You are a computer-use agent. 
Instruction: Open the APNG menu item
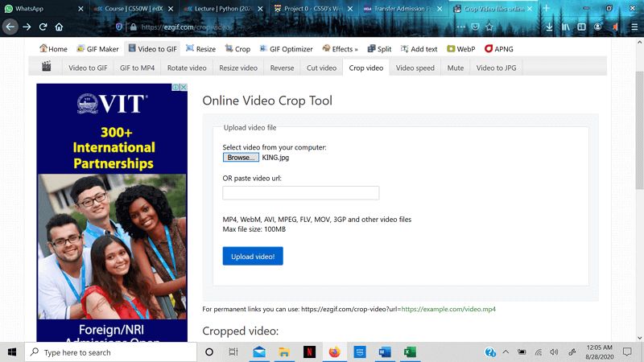click(499, 49)
